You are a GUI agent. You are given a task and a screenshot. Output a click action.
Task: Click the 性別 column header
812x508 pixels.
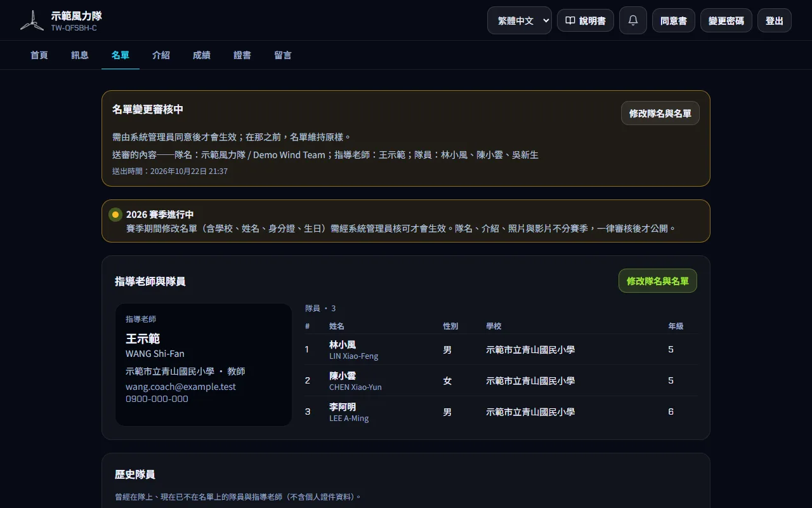click(x=450, y=326)
